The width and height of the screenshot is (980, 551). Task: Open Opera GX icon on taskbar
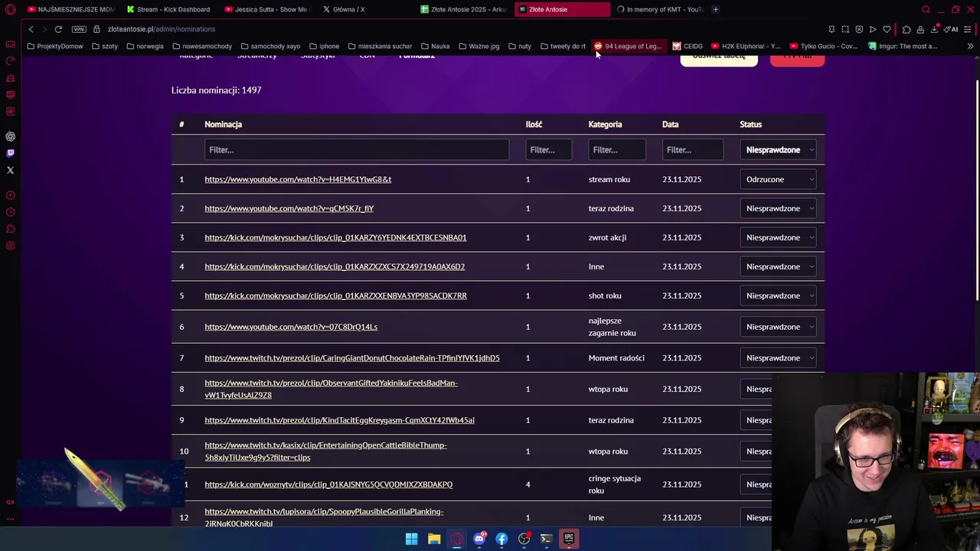click(456, 539)
